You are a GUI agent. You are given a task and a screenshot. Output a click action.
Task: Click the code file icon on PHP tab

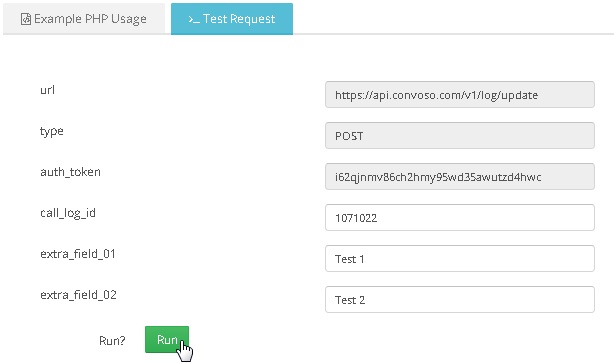coord(26,19)
